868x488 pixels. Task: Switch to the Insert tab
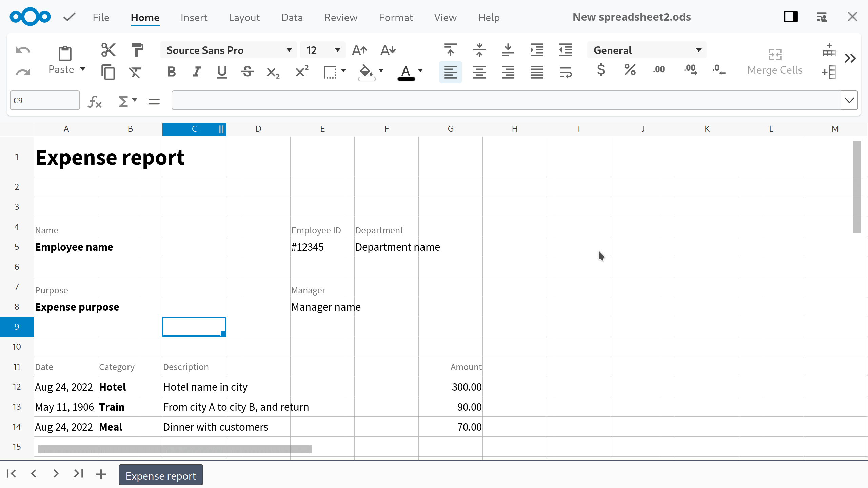coord(194,17)
